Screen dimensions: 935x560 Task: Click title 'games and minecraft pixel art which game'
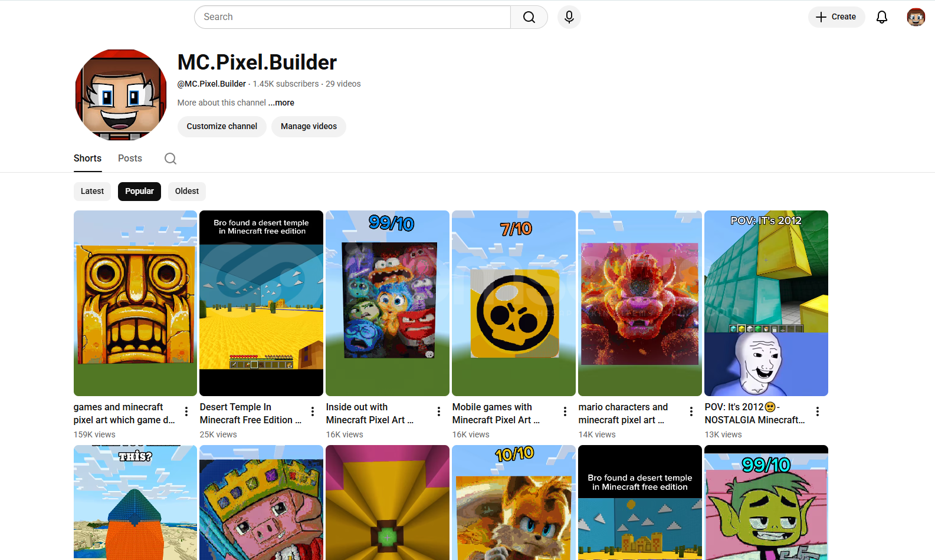pyautogui.click(x=124, y=413)
